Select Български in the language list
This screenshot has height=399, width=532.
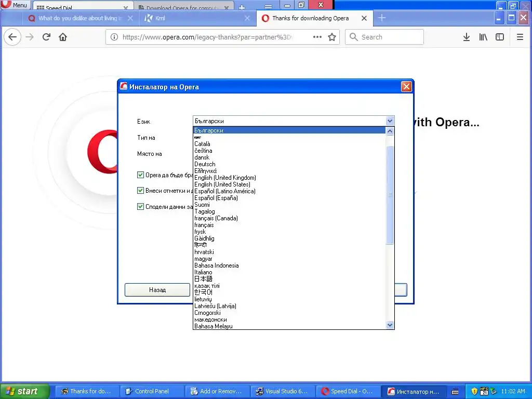click(x=289, y=130)
